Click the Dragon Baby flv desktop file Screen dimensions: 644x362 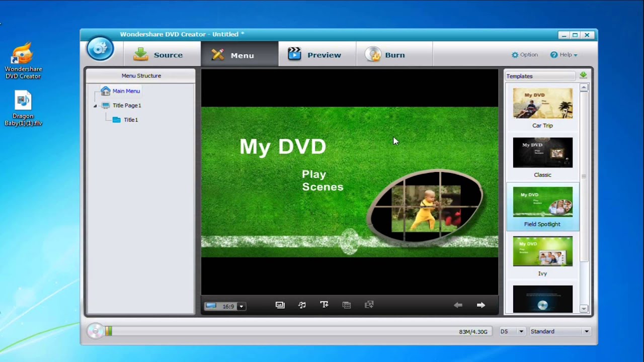coord(23,108)
